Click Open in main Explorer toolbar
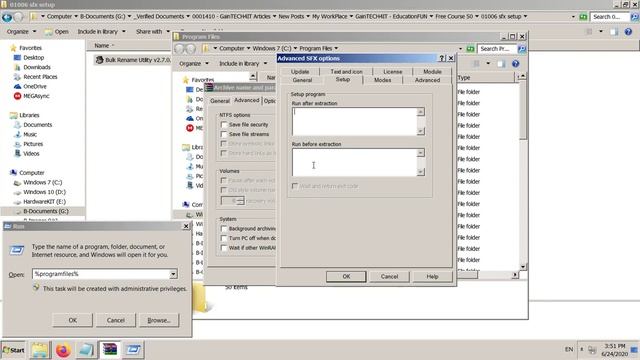The image size is (640, 360). pyautogui.click(x=57, y=31)
